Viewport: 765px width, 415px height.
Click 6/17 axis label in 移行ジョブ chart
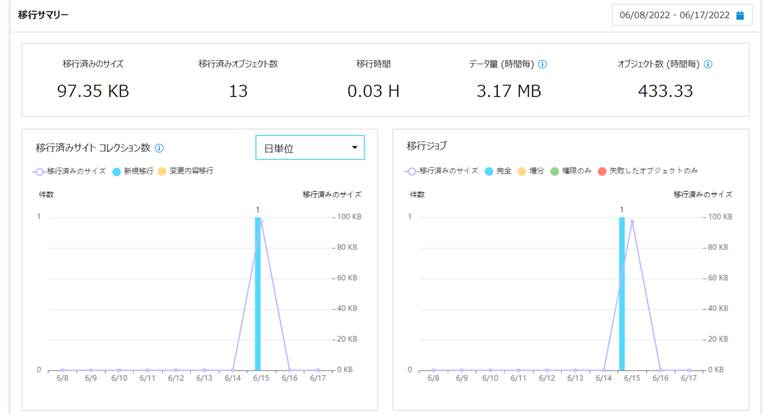coord(689,378)
